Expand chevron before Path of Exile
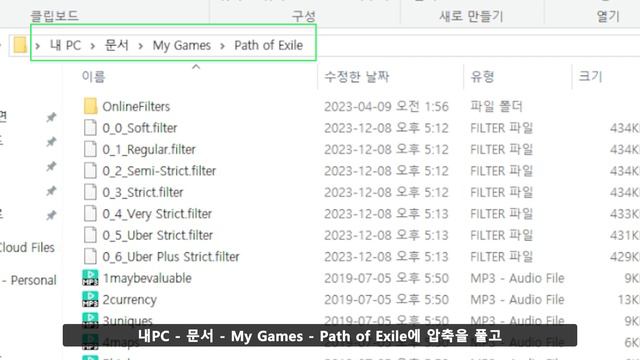This screenshot has width=640, height=360. [222, 46]
